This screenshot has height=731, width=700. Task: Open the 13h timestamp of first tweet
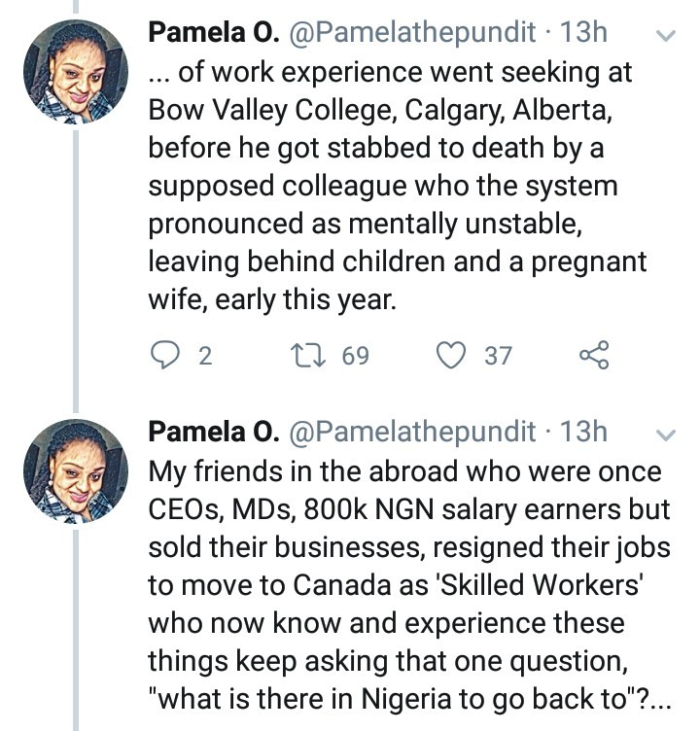(583, 33)
